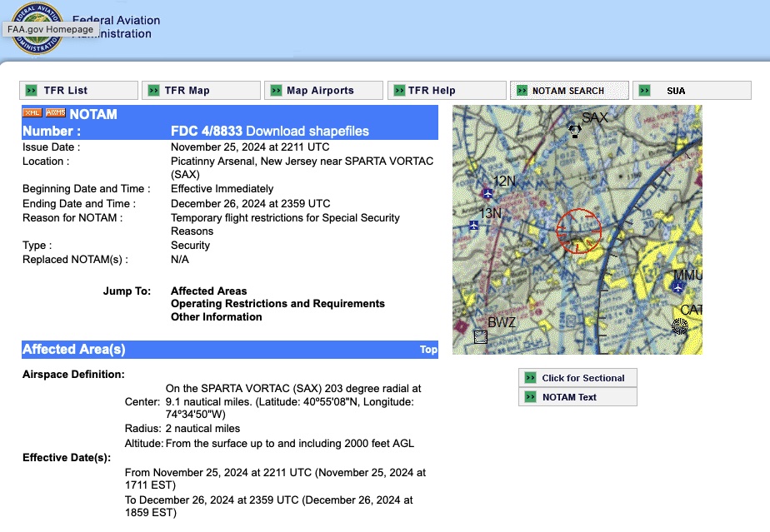
Task: Click the MMU airport symbol on map
Action: point(678,286)
